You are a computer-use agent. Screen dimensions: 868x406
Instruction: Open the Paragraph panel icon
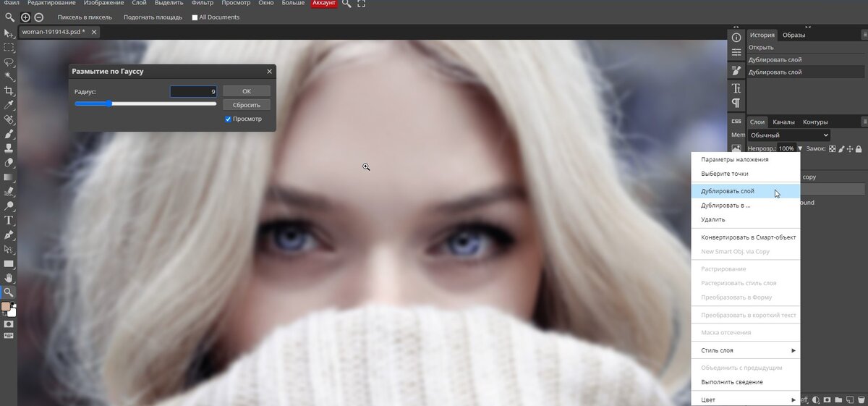(x=736, y=103)
